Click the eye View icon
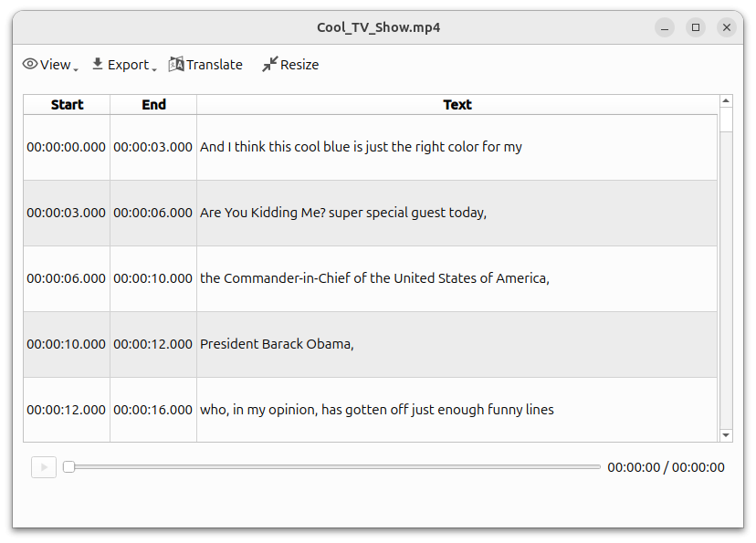This screenshot has width=756, height=543. pyautogui.click(x=30, y=64)
